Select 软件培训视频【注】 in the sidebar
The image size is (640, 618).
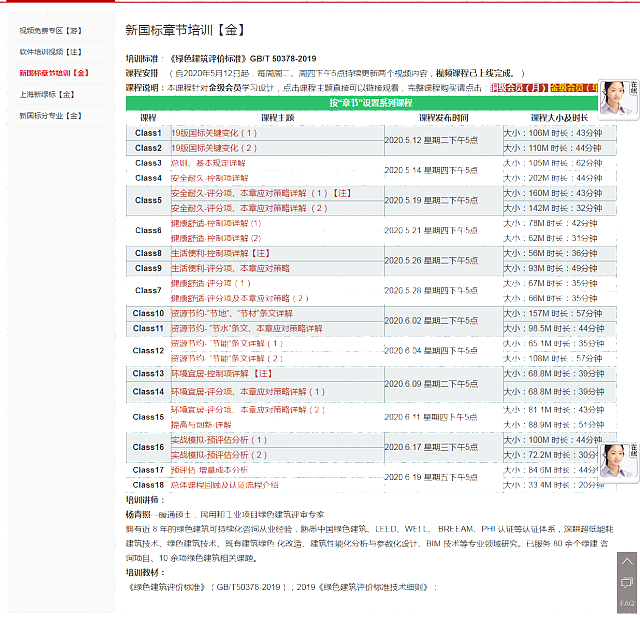[50, 51]
